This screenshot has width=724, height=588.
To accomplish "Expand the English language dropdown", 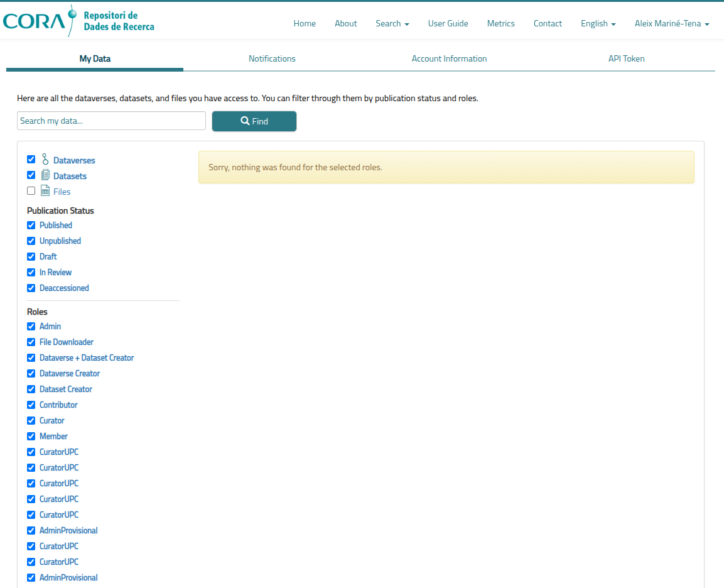I will [x=598, y=23].
